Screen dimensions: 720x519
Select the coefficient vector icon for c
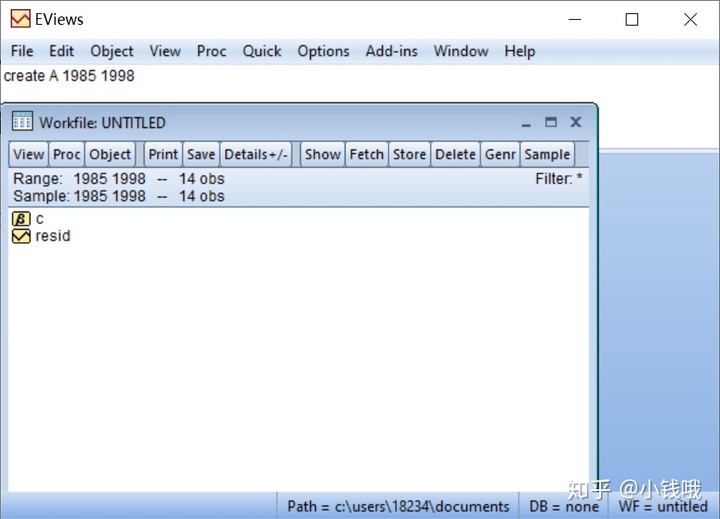(x=21, y=219)
